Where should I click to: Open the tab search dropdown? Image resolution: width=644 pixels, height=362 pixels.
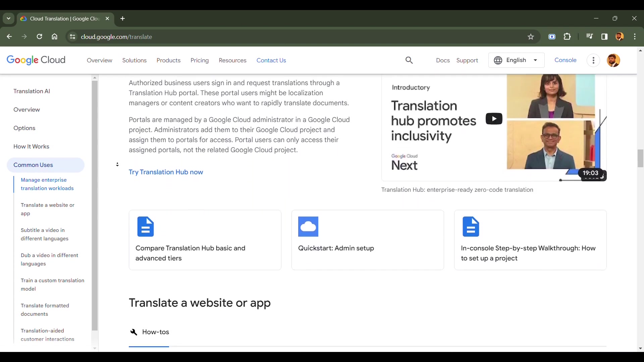[8, 18]
